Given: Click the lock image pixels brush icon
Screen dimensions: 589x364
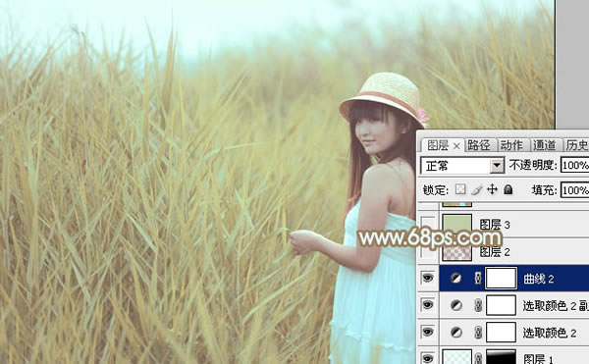Looking at the screenshot, I should (x=477, y=189).
